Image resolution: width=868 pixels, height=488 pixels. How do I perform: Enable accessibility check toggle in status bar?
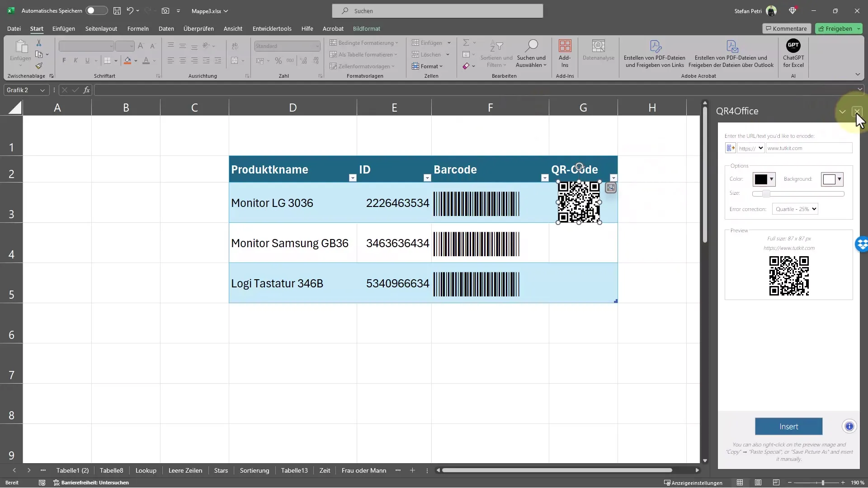[55, 483]
